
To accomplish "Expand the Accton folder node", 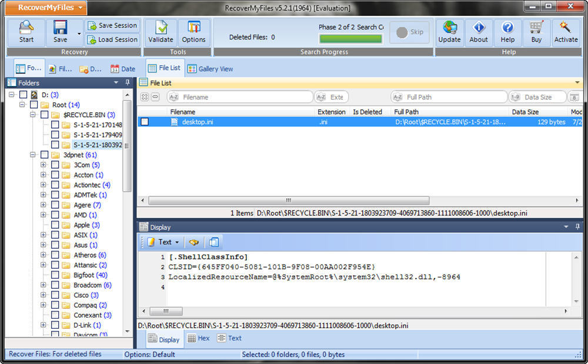I will [44, 175].
